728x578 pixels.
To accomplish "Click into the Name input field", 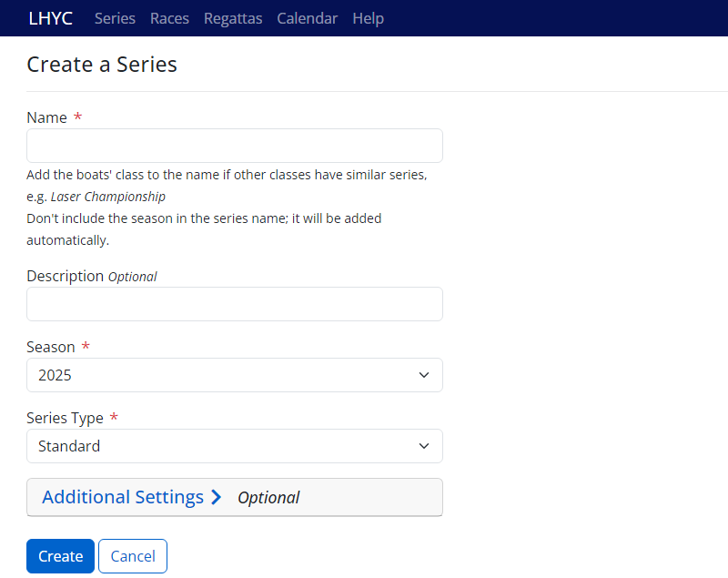I will coord(235,146).
